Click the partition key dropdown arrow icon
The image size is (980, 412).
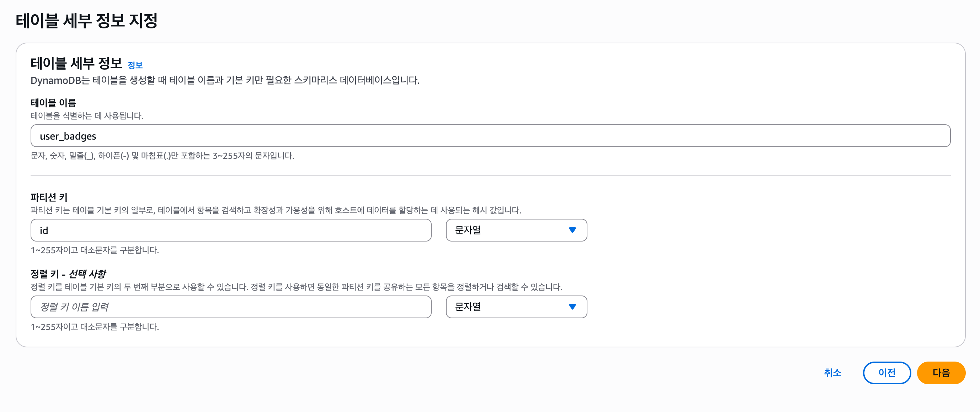572,230
